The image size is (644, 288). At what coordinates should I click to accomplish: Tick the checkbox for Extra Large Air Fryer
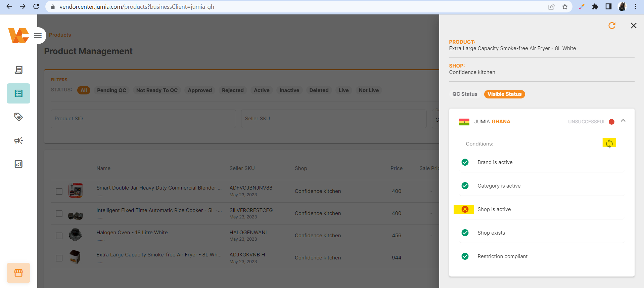click(x=59, y=258)
